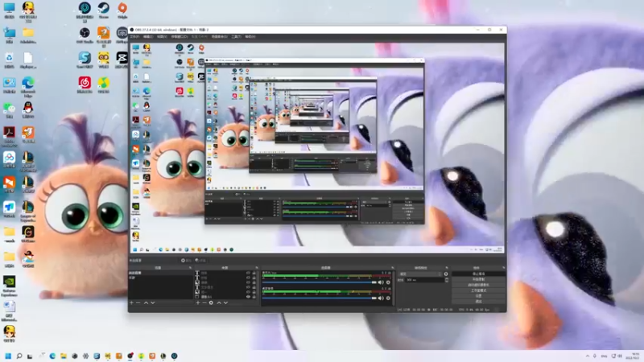Select the Adobe Acrobat desktop icon
Image resolution: width=644 pixels, height=362 pixels.
pyautogui.click(x=9, y=137)
